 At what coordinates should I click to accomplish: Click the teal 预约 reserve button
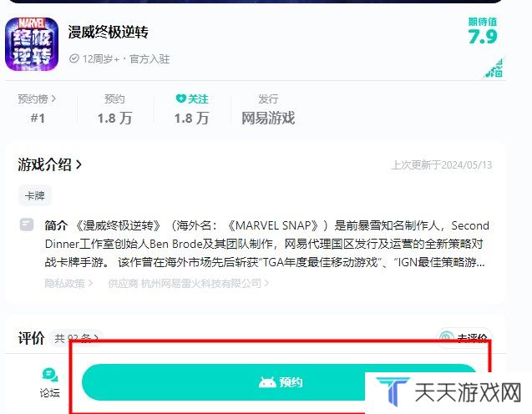click(x=280, y=382)
